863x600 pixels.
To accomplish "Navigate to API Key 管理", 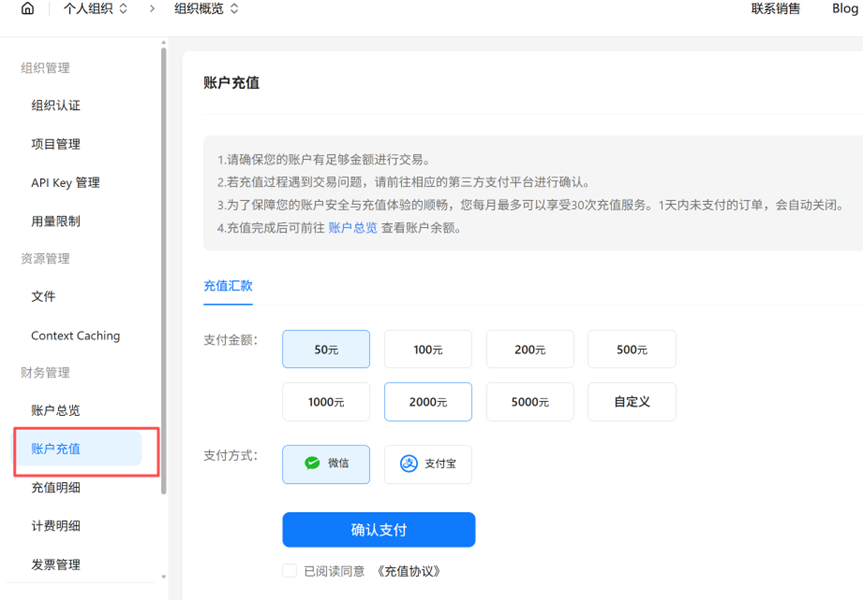I will coord(65,182).
